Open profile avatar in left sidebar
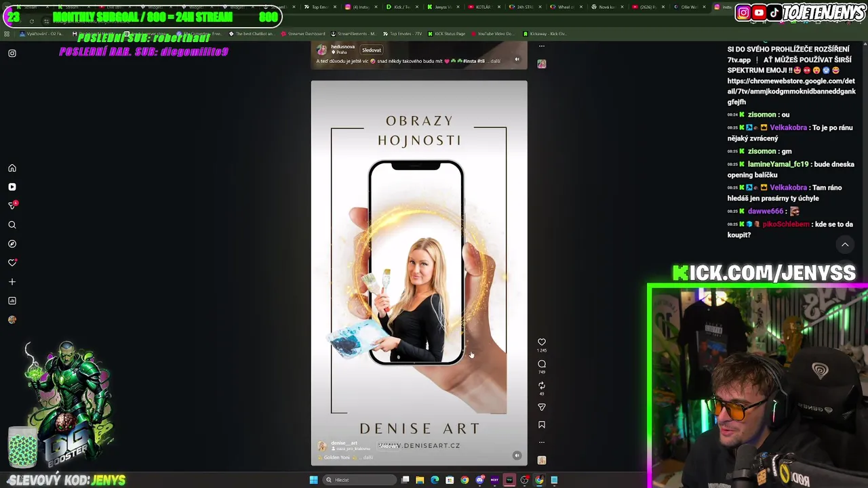 point(12,320)
